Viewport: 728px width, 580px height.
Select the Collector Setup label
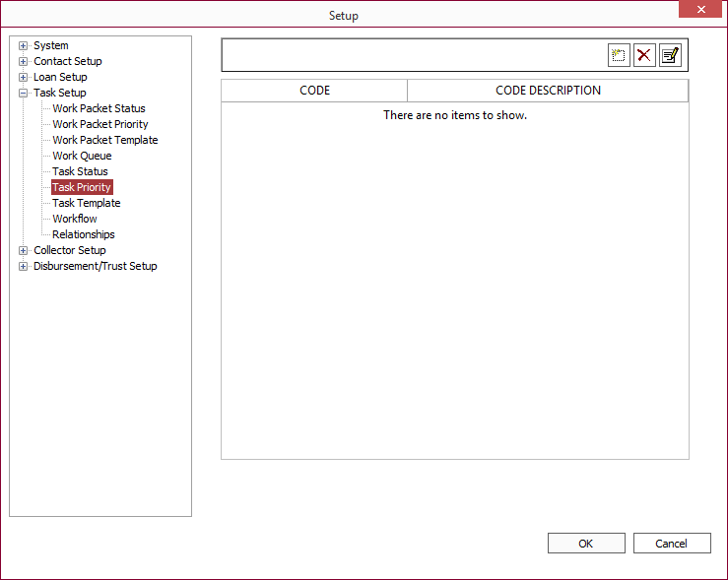coord(70,250)
